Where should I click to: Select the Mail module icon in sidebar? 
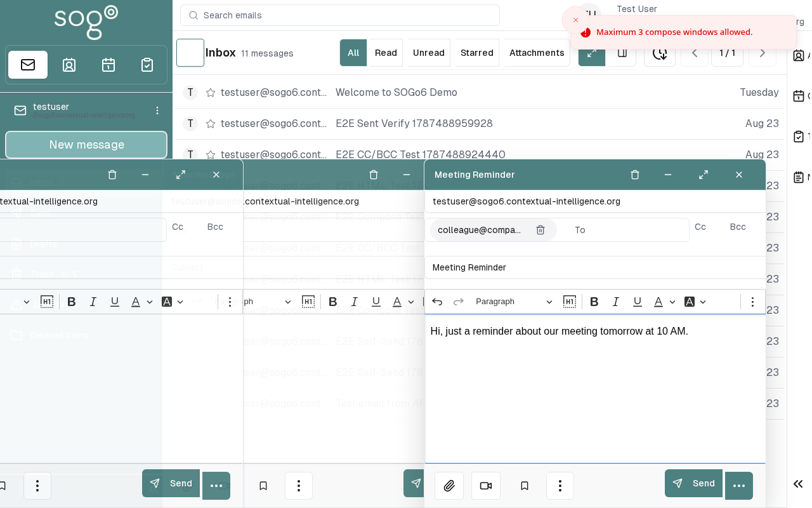point(28,65)
